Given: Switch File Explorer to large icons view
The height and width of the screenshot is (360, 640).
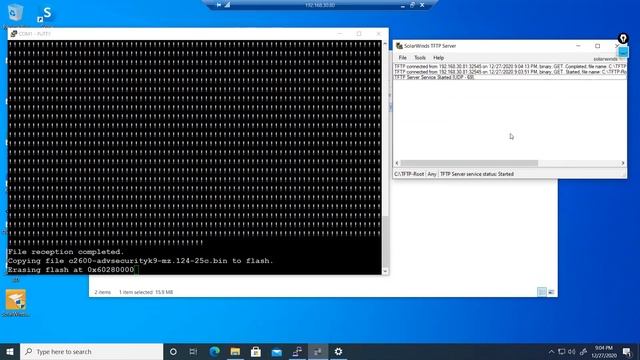Looking at the screenshot, I should point(551,292).
